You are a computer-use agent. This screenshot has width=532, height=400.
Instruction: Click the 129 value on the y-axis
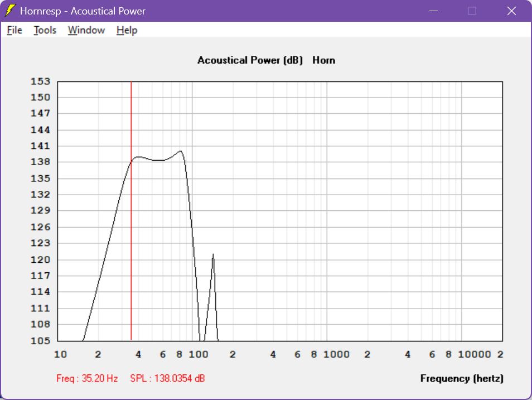(40, 210)
